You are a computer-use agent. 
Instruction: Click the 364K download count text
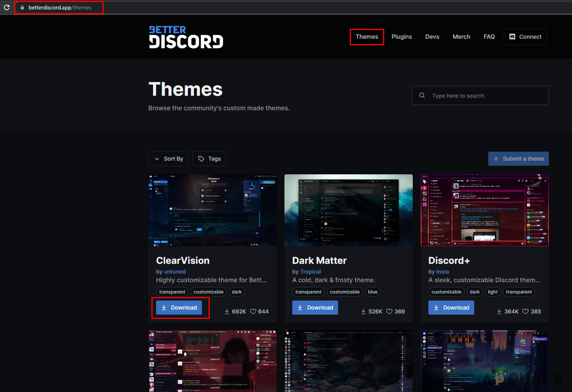[x=511, y=311]
